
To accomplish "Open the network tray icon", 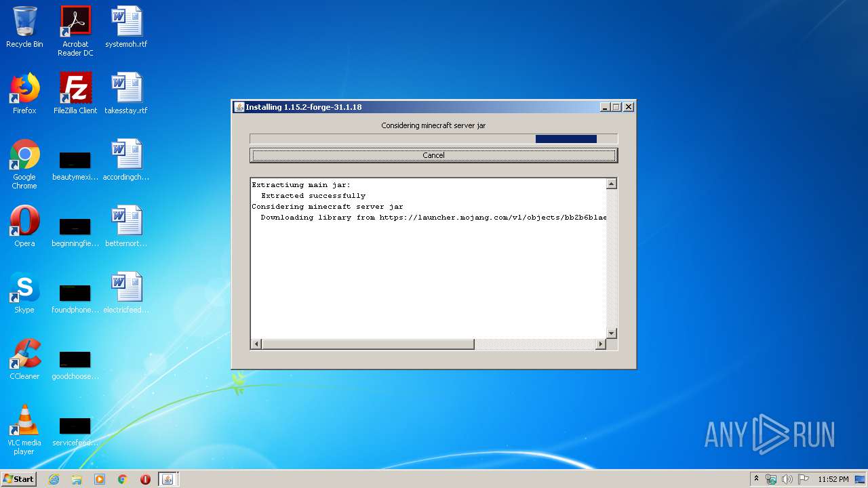I will [x=771, y=479].
